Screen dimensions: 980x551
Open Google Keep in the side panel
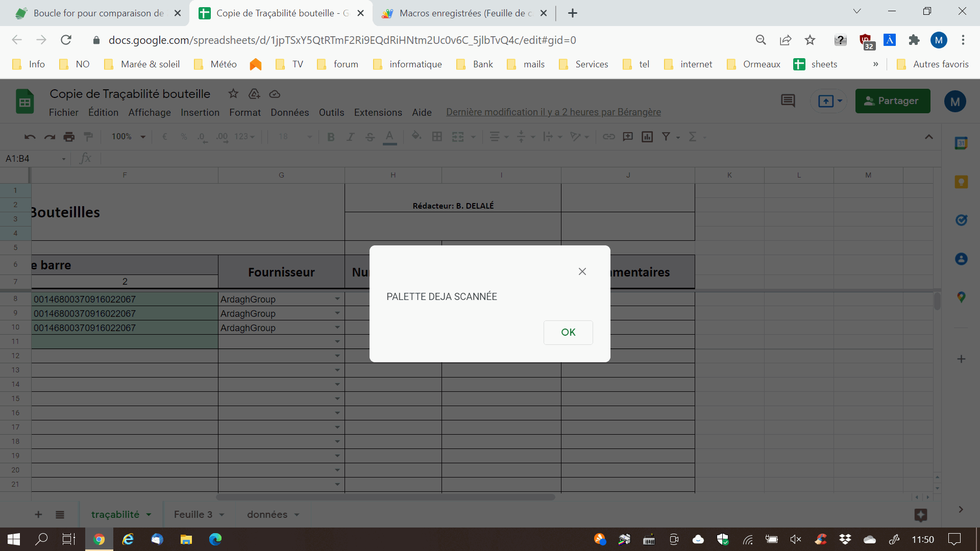point(961,182)
